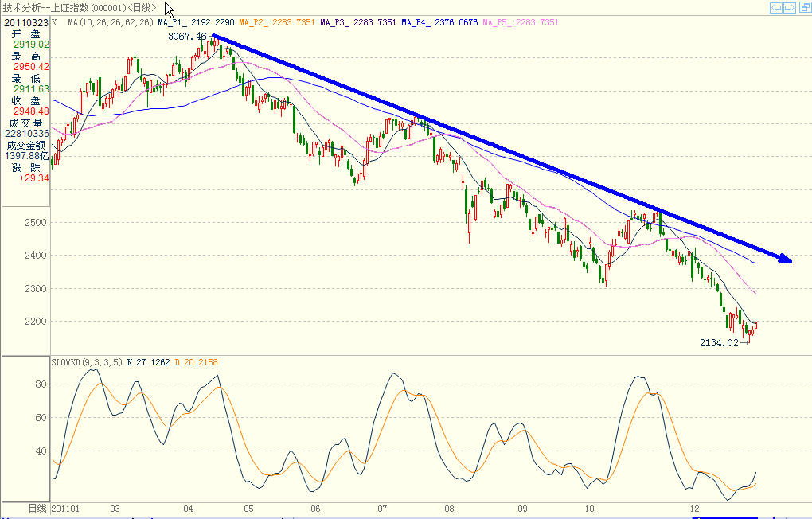Click the turnover value 1397.88亿
This screenshot has height=519, width=812.
[x=26, y=156]
